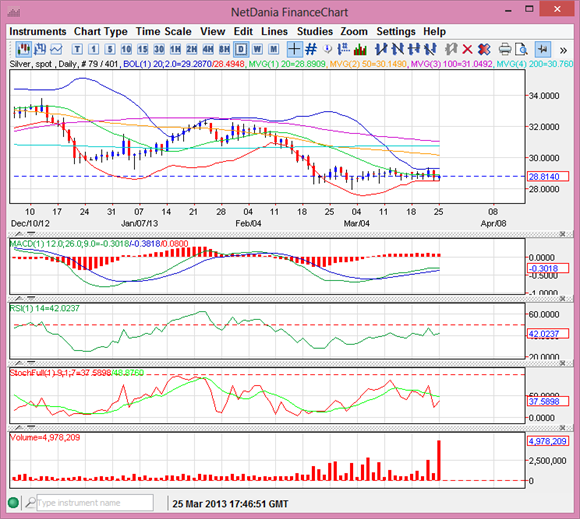This screenshot has height=519, width=580.
Task: Set the time scale to 30 minutes
Action: pos(159,49)
